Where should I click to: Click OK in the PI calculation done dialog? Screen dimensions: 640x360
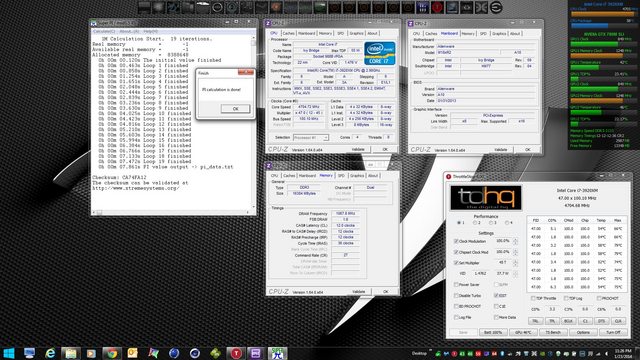coord(236,109)
